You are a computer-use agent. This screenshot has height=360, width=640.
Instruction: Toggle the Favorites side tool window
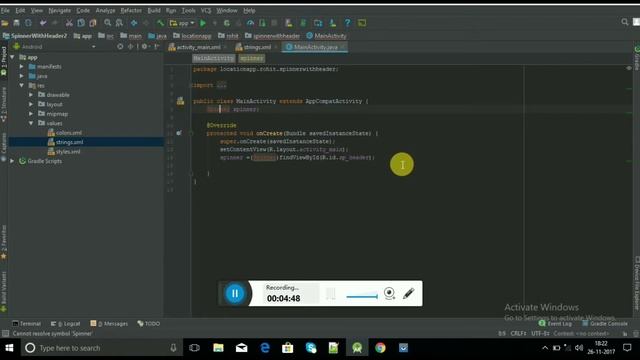pos(4,242)
